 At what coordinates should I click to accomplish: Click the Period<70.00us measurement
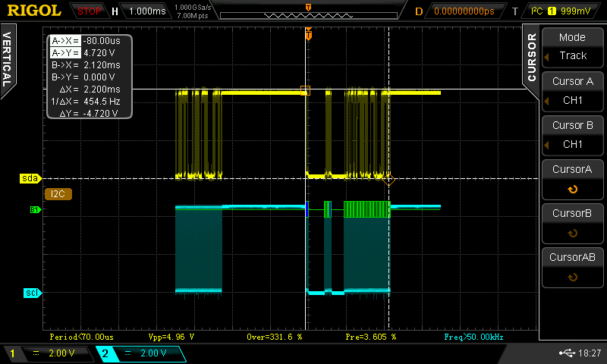[82, 337]
